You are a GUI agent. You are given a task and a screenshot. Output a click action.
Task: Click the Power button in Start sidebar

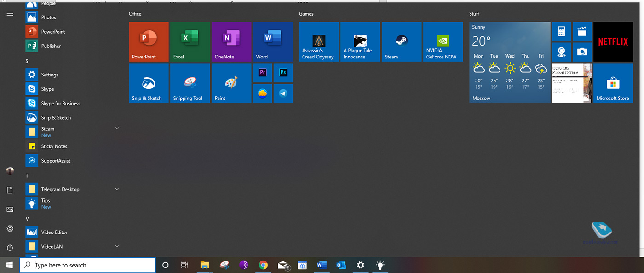[10, 248]
